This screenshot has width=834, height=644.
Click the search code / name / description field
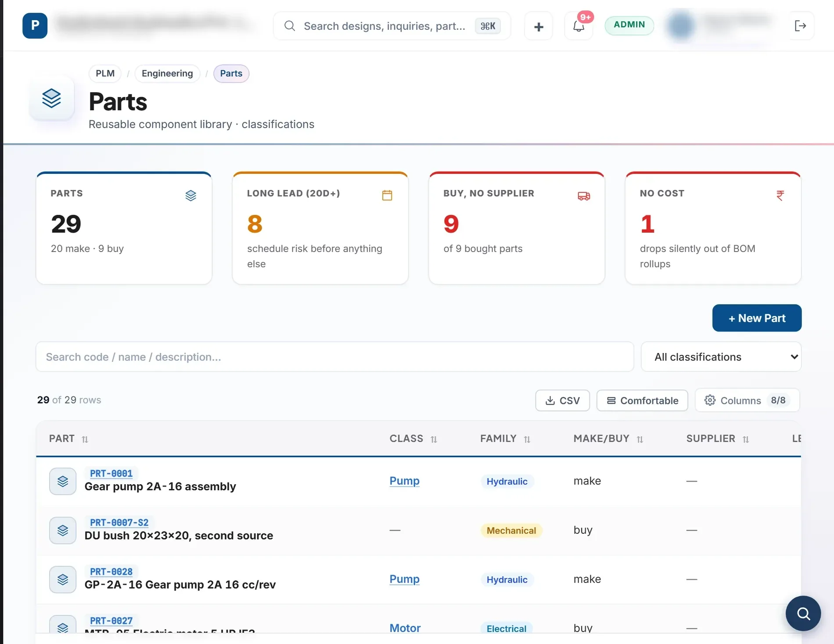(x=334, y=357)
